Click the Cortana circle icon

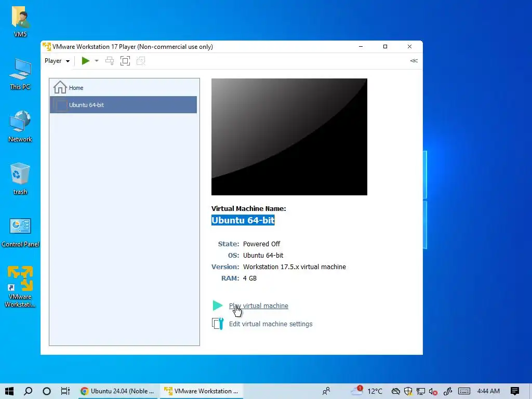47,391
